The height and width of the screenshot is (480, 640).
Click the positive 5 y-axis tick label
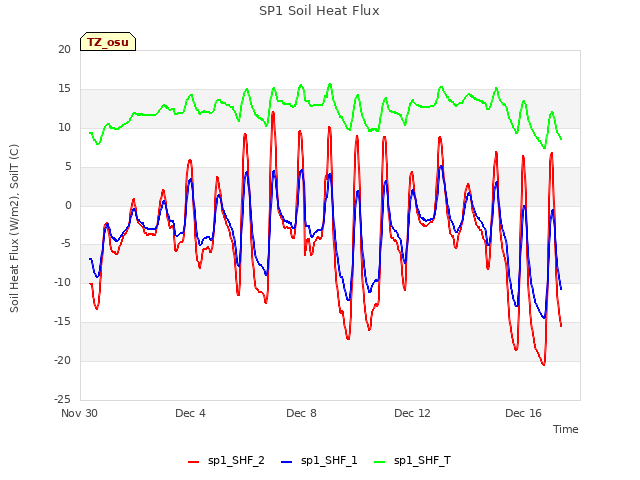pos(68,167)
